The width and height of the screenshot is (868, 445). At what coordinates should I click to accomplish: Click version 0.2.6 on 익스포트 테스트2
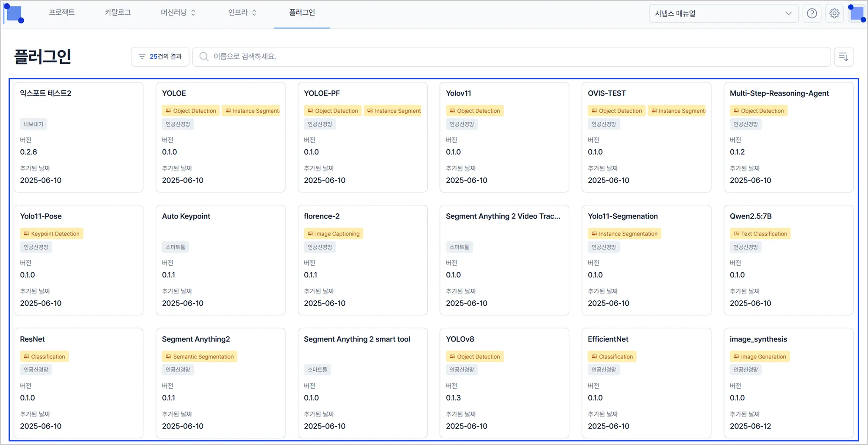pos(28,152)
